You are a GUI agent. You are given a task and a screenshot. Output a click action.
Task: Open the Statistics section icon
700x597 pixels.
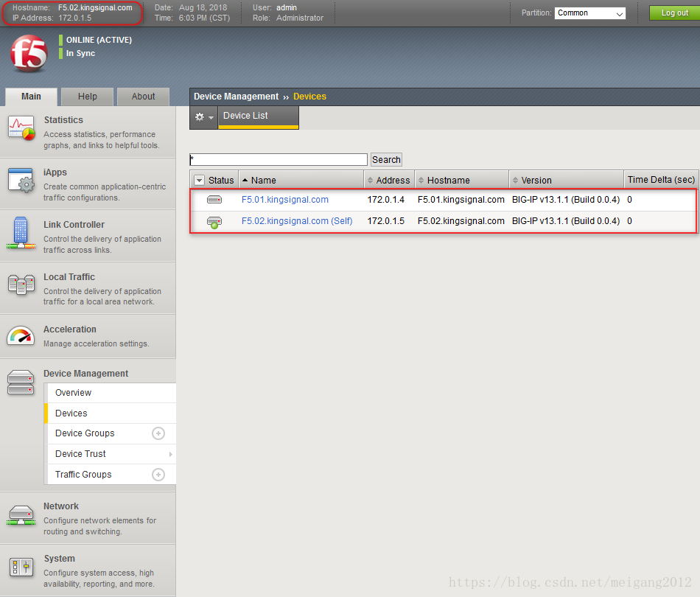21,128
